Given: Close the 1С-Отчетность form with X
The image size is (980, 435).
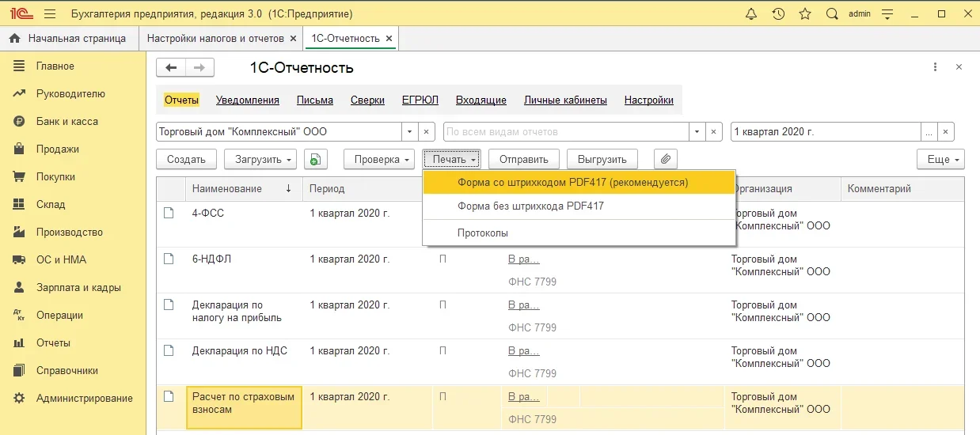Looking at the screenshot, I should pos(959,67).
